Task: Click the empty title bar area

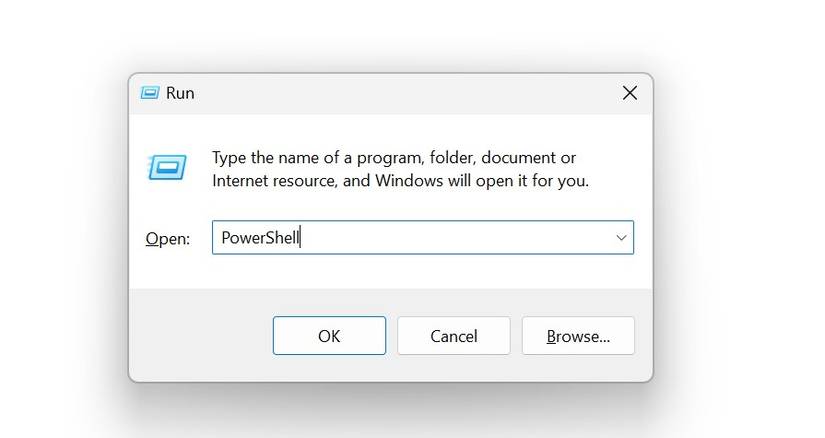Action: [400, 93]
